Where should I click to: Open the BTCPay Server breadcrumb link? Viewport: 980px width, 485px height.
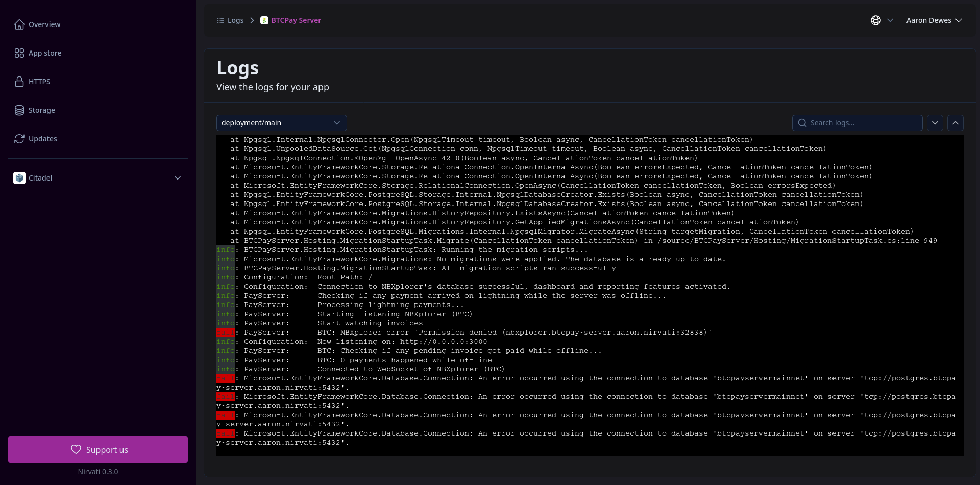[296, 20]
